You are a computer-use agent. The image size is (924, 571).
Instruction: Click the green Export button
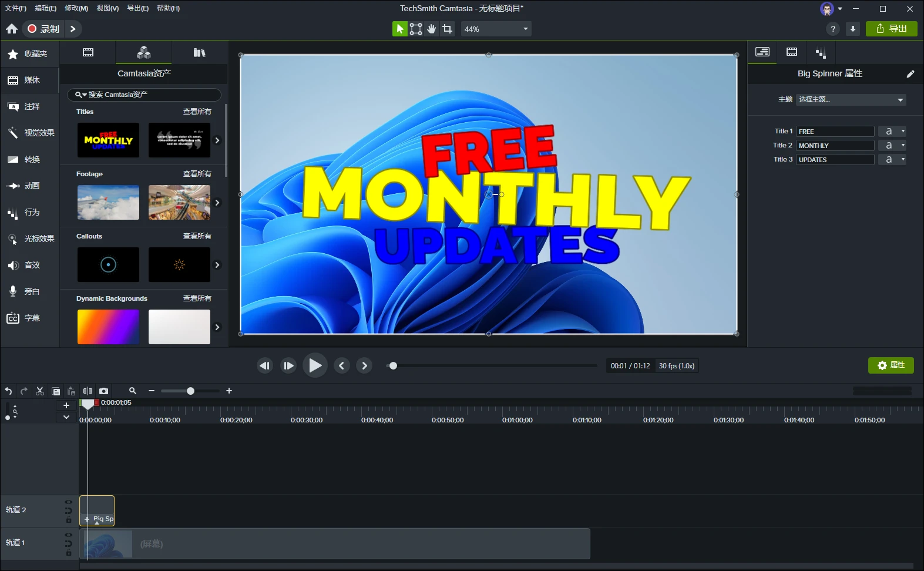tap(891, 29)
